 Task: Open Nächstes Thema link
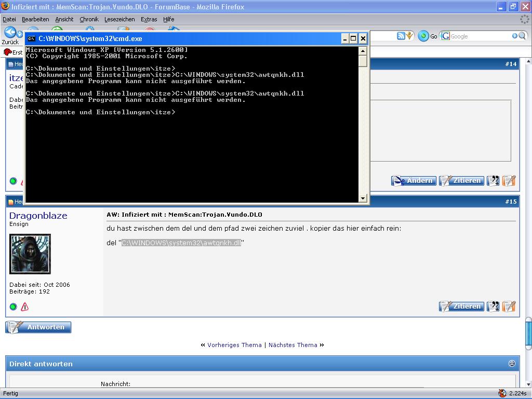pyautogui.click(x=293, y=345)
